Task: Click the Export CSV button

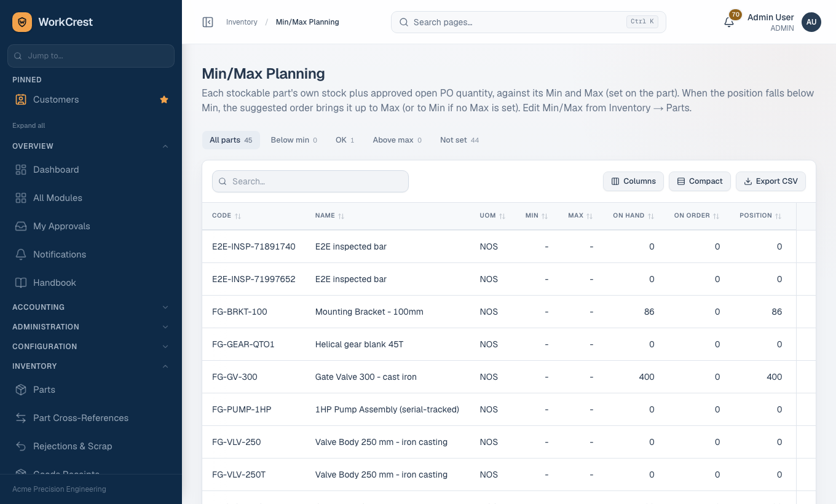Action: click(771, 181)
